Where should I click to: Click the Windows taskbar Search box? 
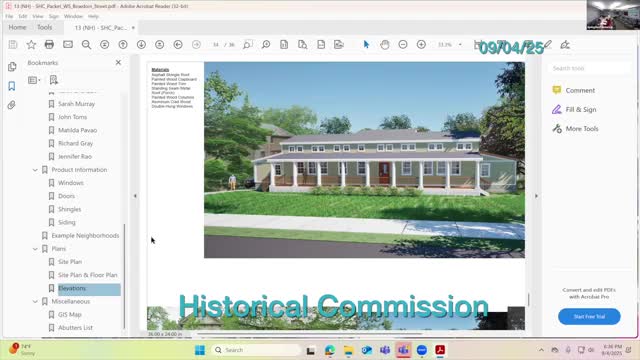(x=256, y=350)
